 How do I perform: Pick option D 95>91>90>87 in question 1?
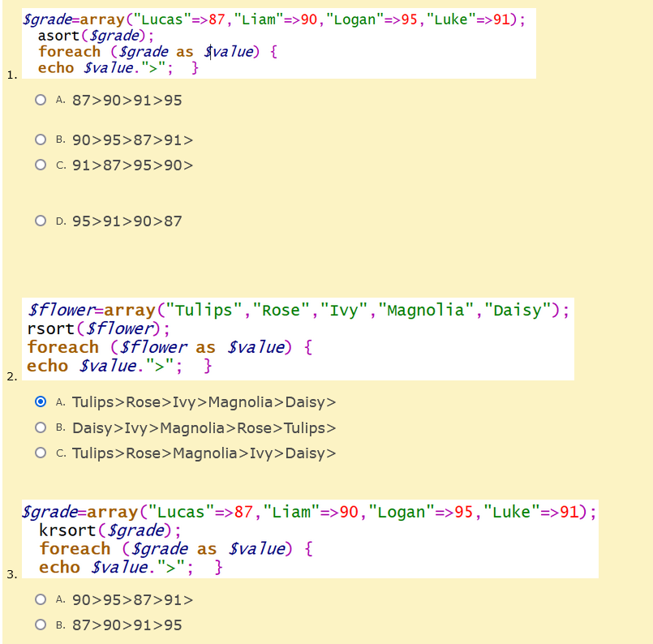click(x=41, y=221)
